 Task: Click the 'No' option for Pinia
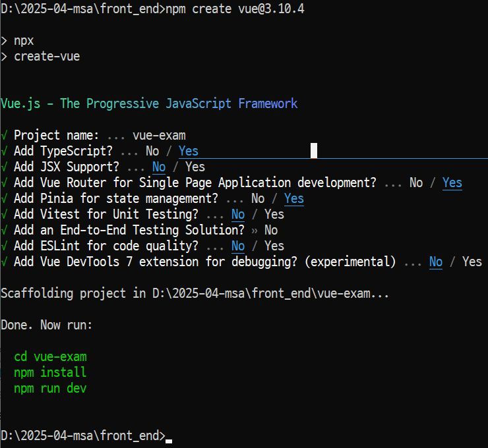click(x=258, y=199)
